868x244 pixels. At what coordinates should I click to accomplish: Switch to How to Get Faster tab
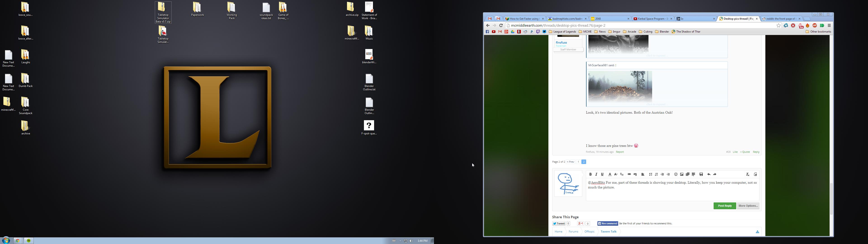click(x=524, y=19)
